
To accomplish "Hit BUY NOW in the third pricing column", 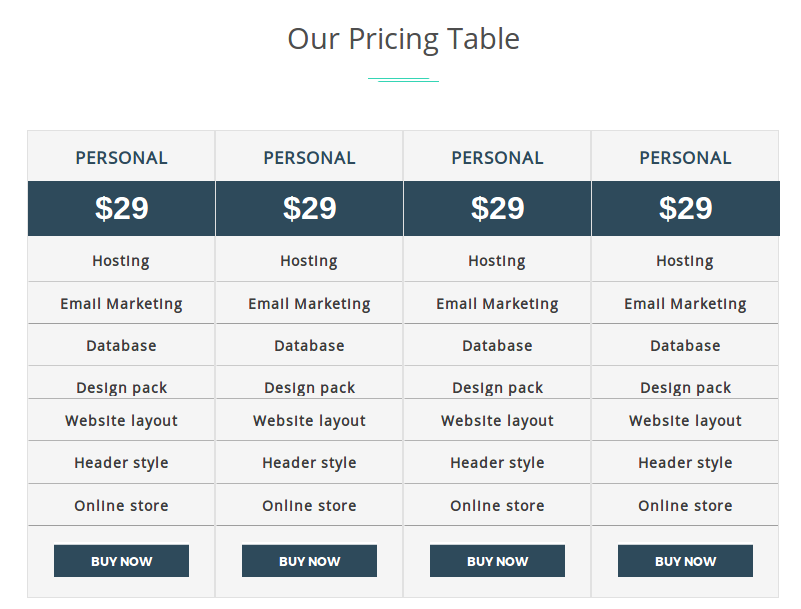I will pyautogui.click(x=497, y=561).
